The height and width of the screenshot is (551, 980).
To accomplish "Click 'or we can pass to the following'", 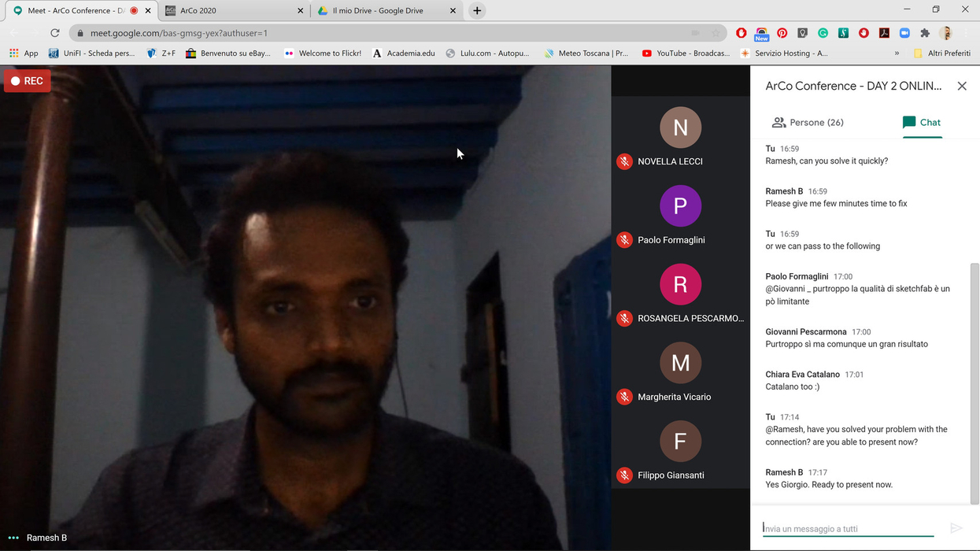I will 823,246.
